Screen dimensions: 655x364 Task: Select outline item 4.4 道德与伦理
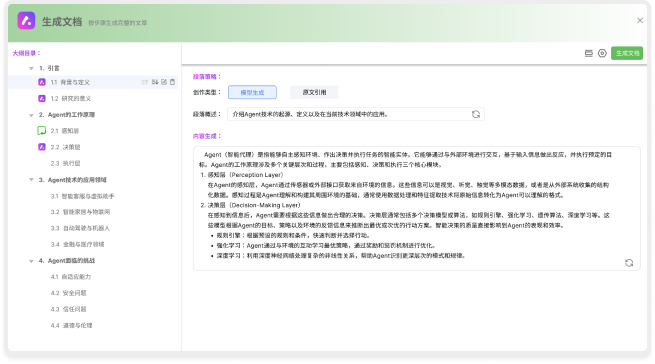click(71, 326)
